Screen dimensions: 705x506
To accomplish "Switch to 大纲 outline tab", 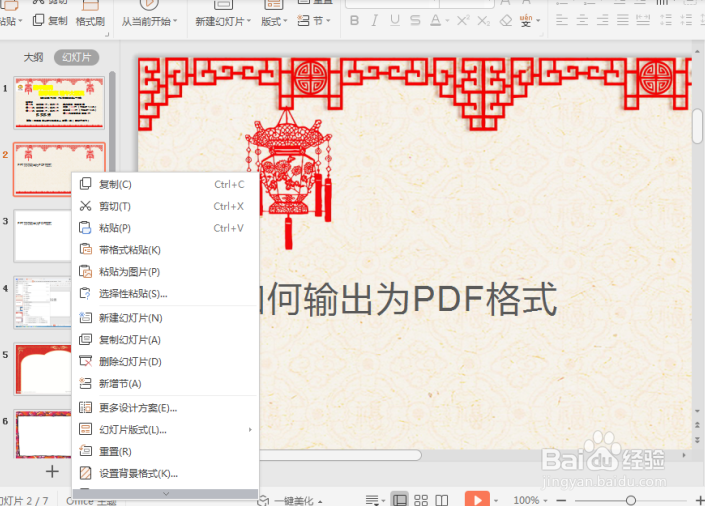I will pos(34,57).
